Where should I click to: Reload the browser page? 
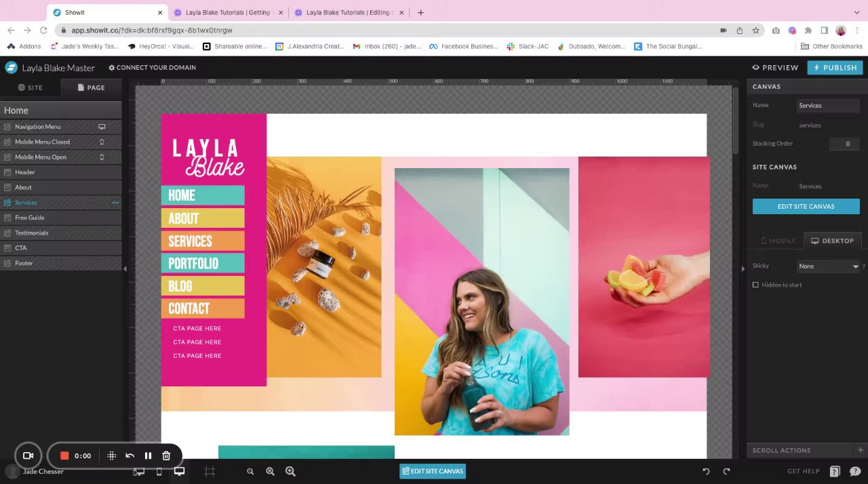(x=43, y=31)
